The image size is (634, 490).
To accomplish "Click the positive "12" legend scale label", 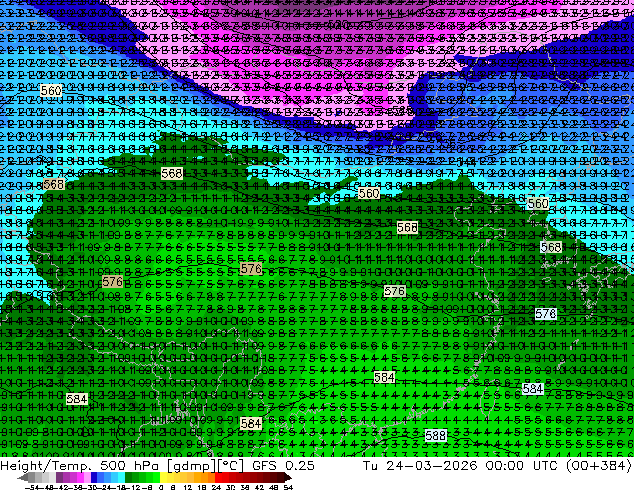I will click(188, 487).
